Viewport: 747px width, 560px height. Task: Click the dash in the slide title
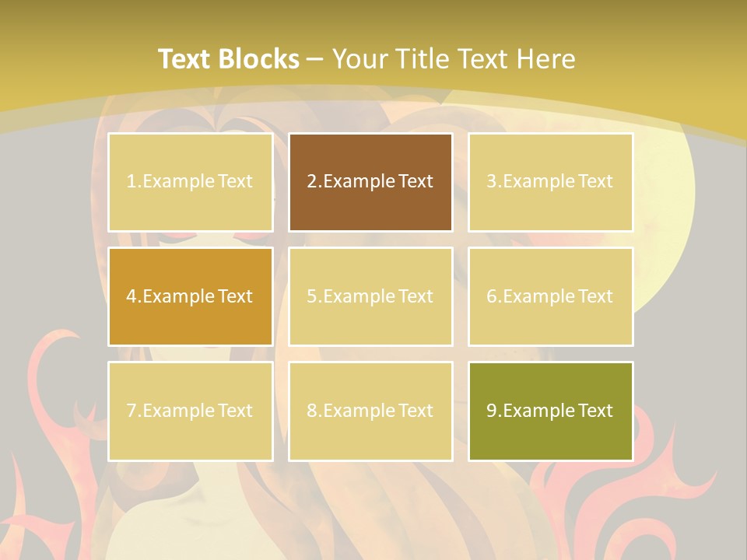pos(315,59)
